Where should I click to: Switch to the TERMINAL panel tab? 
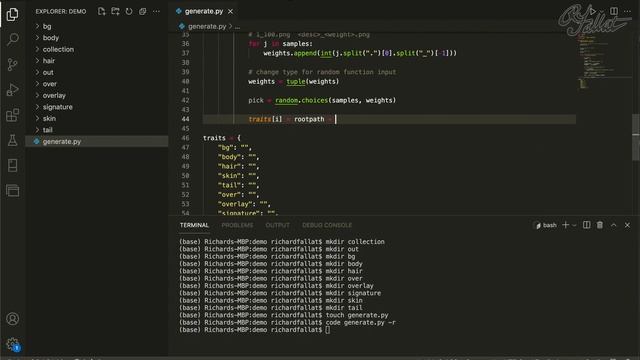[x=194, y=225]
